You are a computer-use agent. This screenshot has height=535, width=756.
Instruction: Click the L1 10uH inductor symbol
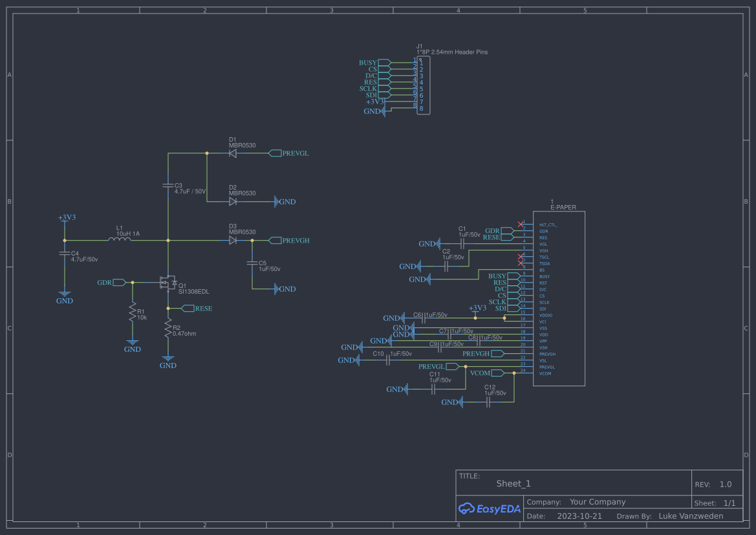tap(119, 239)
